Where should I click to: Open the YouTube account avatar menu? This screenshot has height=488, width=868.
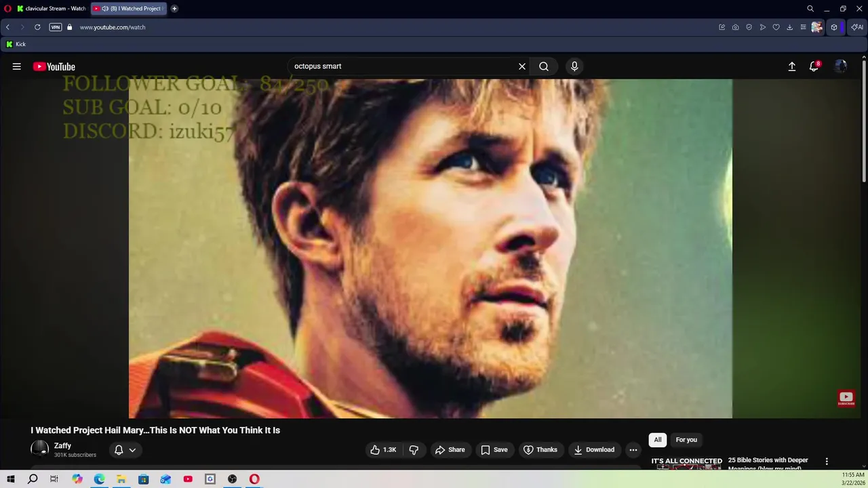tap(841, 66)
